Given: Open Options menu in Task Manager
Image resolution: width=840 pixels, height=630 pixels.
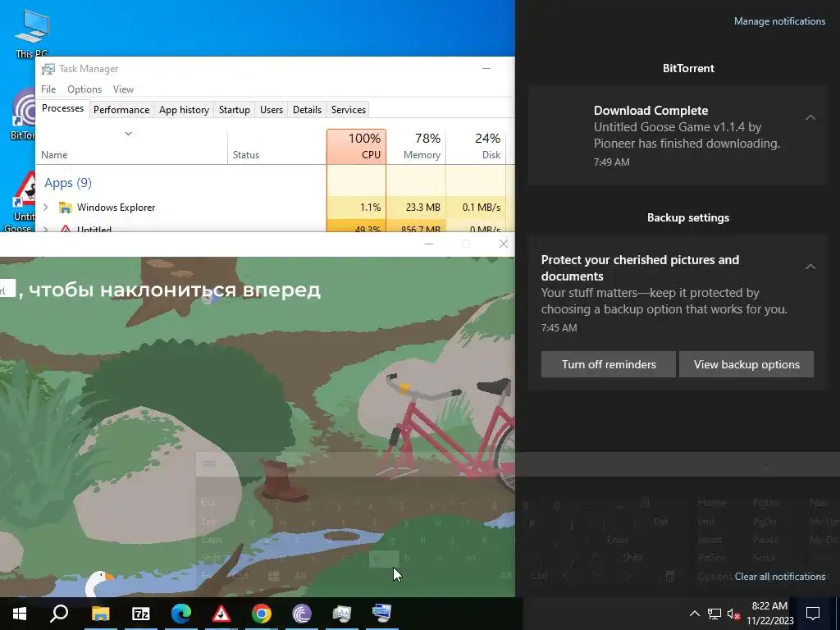Looking at the screenshot, I should pos(84,89).
